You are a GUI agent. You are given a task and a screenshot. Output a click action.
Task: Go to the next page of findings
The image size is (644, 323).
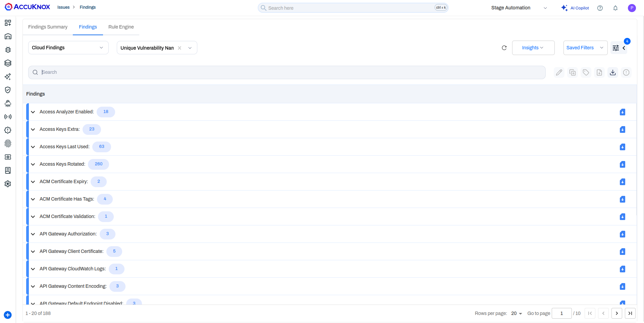(616, 313)
